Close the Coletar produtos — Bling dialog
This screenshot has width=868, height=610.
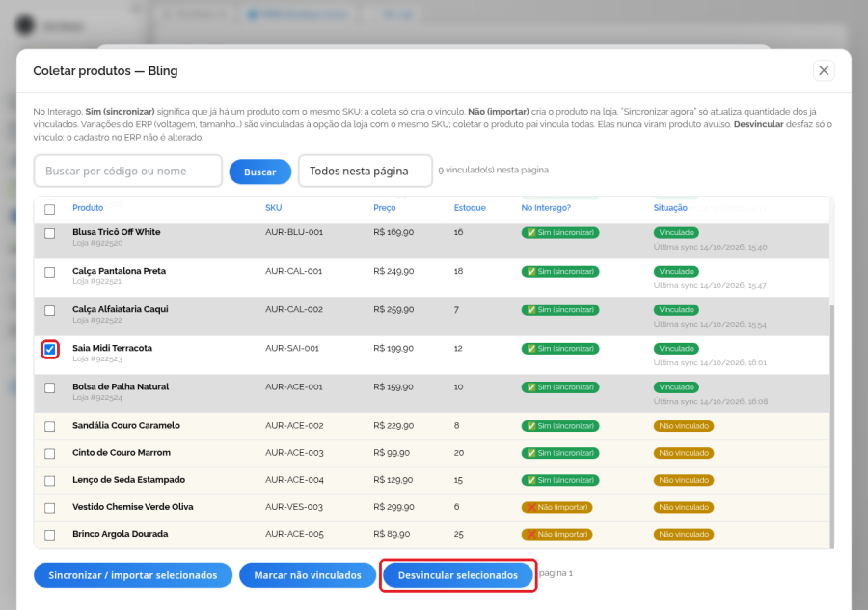tap(824, 70)
